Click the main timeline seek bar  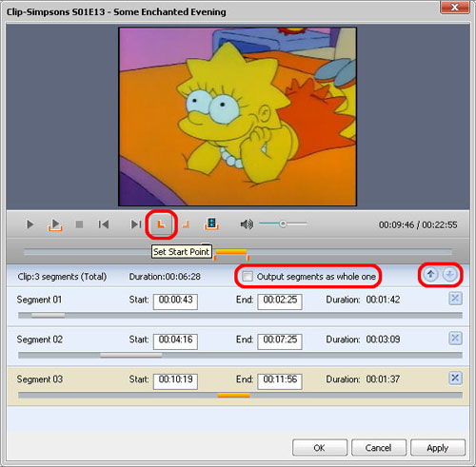(x=238, y=252)
